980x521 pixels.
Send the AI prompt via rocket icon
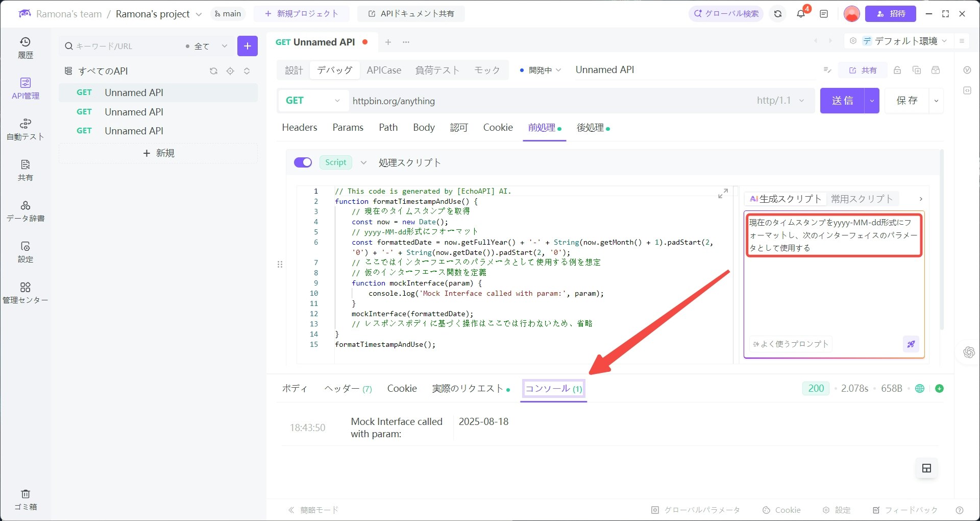pos(911,344)
